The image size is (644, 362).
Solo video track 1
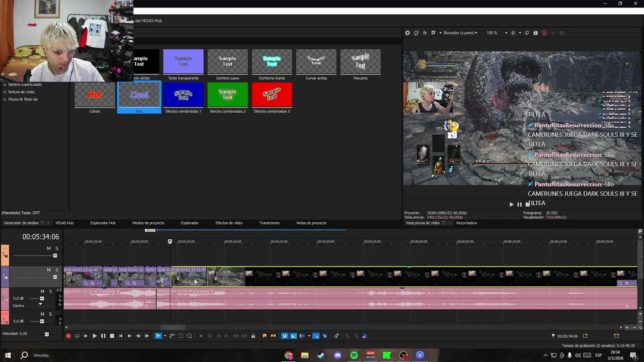[x=57, y=248]
